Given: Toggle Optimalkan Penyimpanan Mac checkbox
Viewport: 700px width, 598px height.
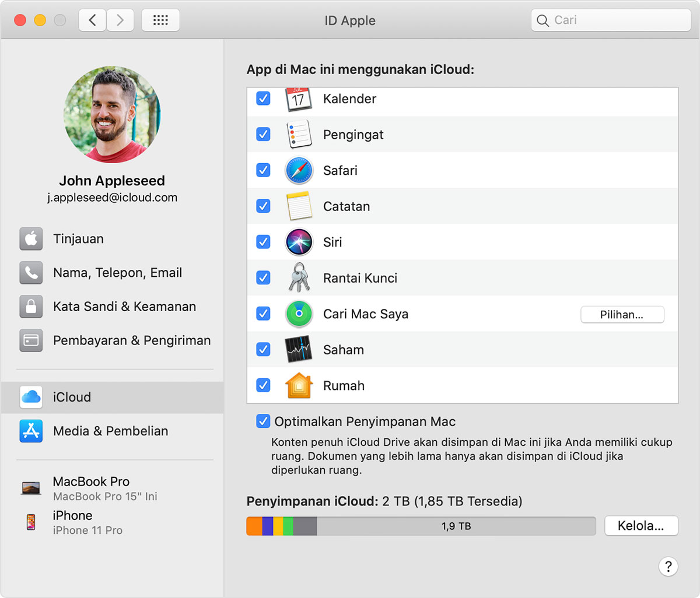Looking at the screenshot, I should click(x=263, y=421).
